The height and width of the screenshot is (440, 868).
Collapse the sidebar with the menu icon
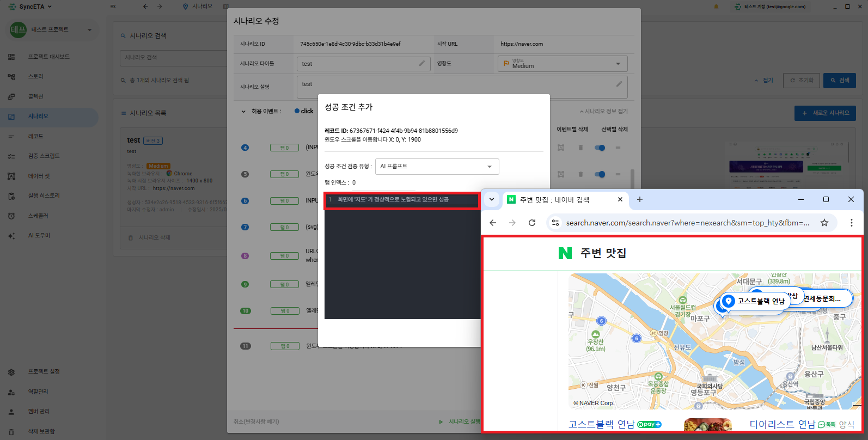tap(113, 7)
